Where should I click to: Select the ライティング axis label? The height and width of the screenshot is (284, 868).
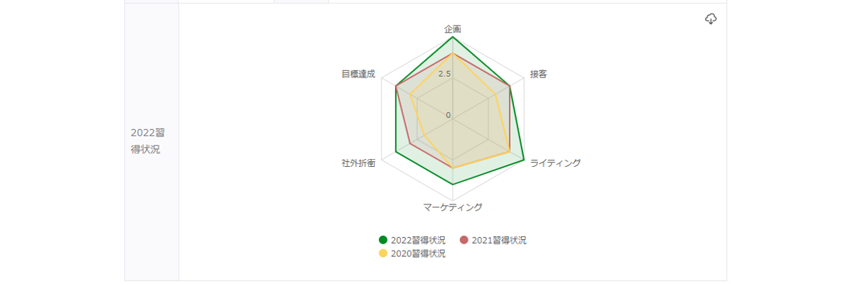click(555, 163)
